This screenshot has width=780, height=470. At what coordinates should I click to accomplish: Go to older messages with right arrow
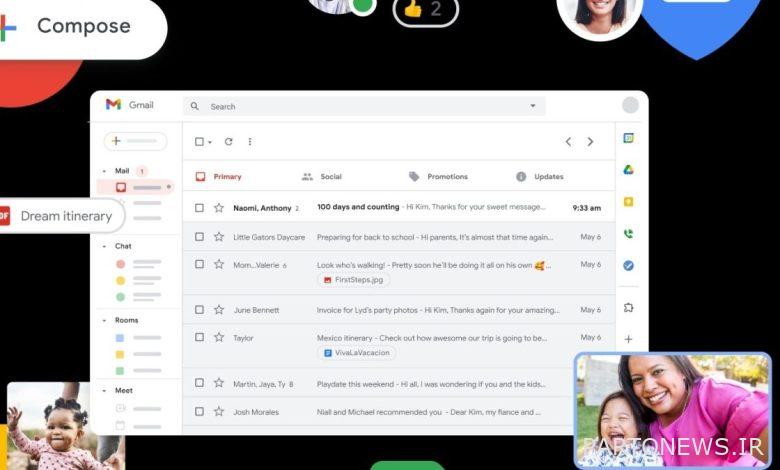[x=590, y=142]
